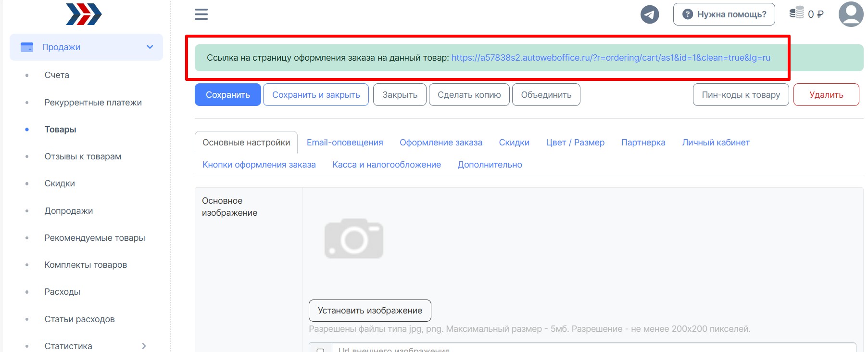This screenshot has height=352, width=868.
Task: Open Счета in the sidebar
Action: pyautogui.click(x=57, y=75)
